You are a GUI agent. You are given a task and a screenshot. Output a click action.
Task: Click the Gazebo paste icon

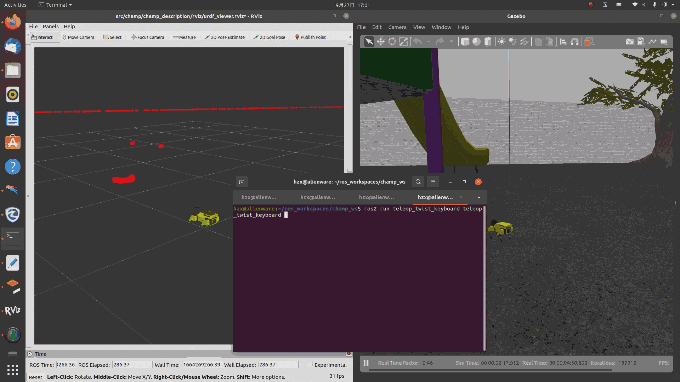pos(550,42)
